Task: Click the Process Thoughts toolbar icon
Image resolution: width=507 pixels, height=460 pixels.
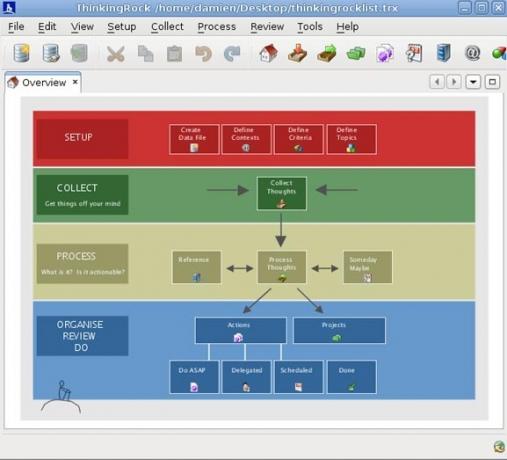Action: pyautogui.click(x=327, y=53)
